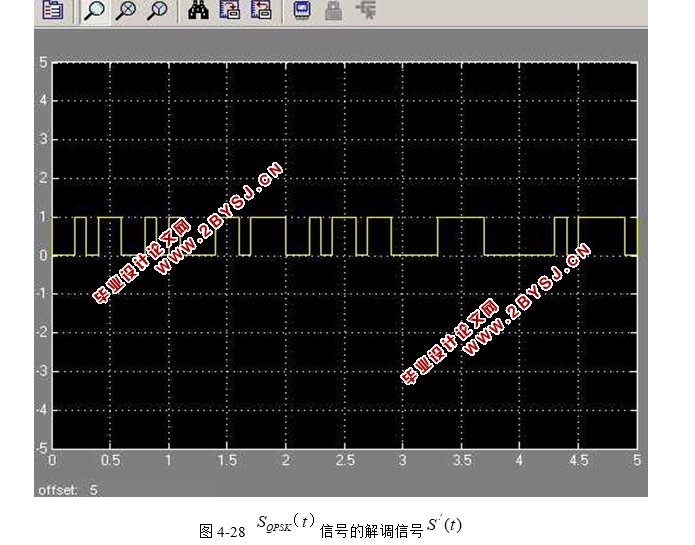Click the y-axis tick label 5
This screenshot has height=545, width=695.
click(x=43, y=63)
